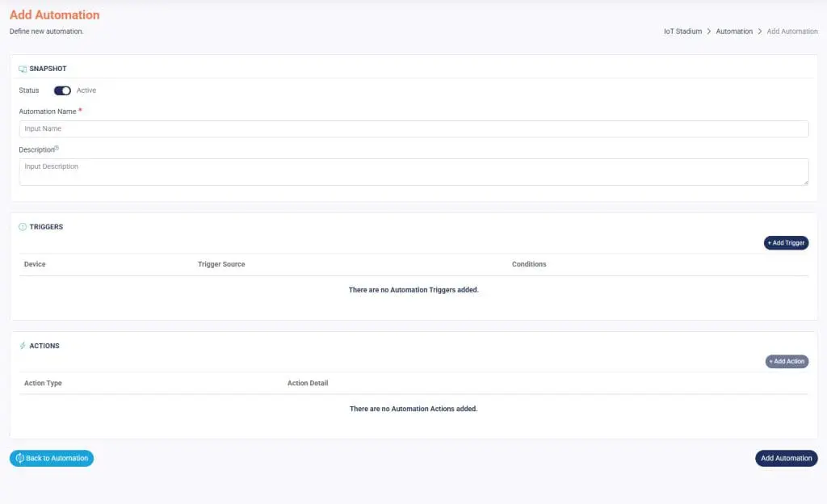This screenshot has height=504, width=827.
Task: Click the Automation Name input field
Action: pos(413,129)
